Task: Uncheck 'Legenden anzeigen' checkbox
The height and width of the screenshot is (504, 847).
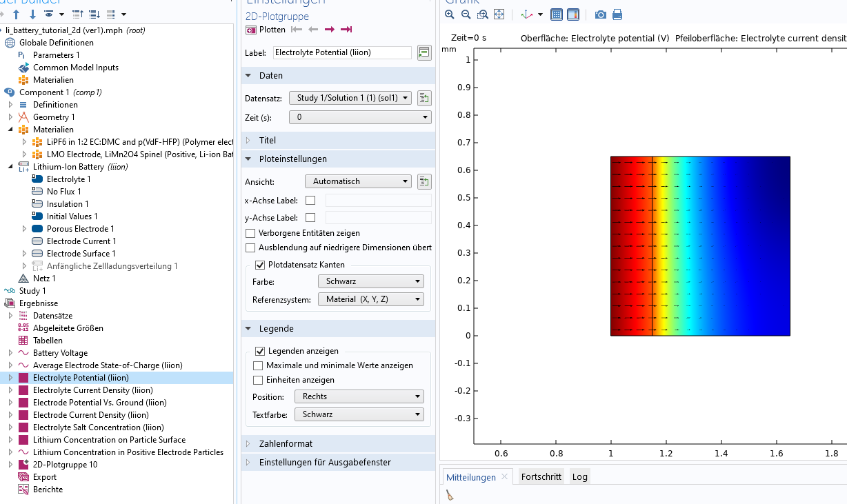Action: [x=260, y=351]
